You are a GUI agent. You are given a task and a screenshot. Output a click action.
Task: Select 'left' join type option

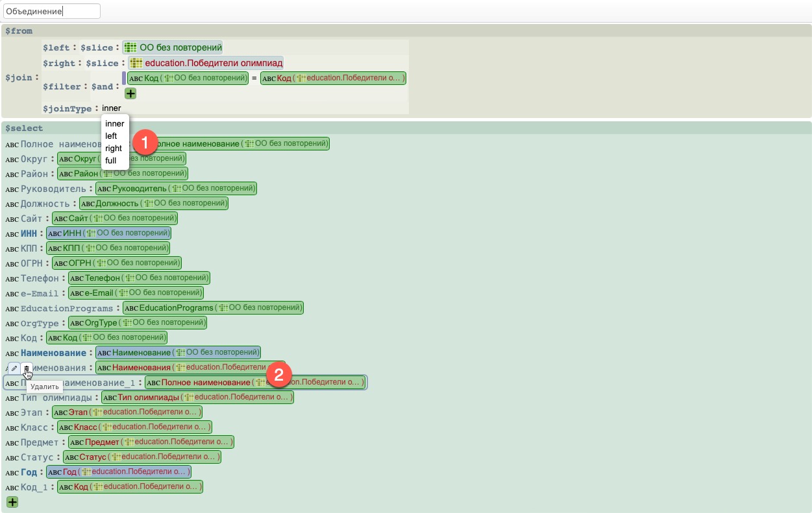coord(111,136)
